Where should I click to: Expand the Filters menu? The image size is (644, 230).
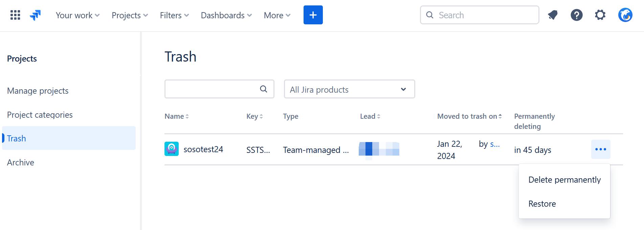[174, 15]
